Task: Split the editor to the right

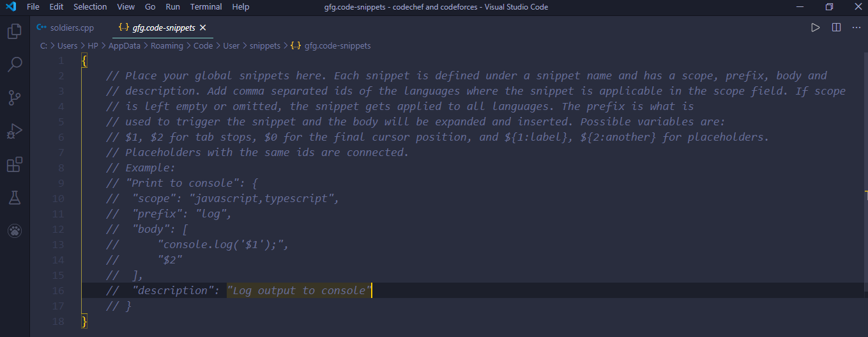Action: pyautogui.click(x=836, y=27)
